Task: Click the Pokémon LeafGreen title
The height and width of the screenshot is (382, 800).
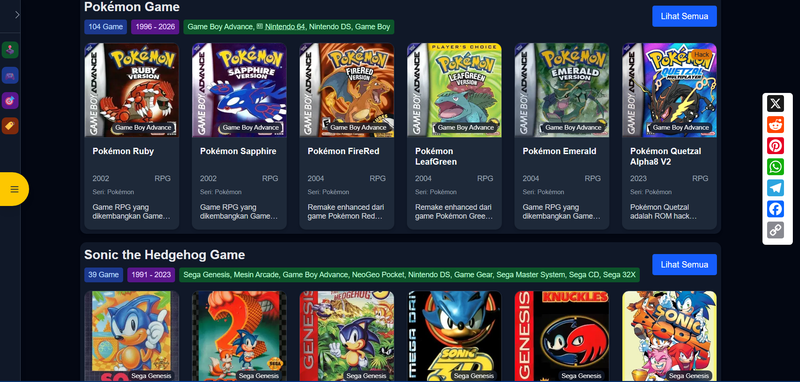Action: coord(436,157)
